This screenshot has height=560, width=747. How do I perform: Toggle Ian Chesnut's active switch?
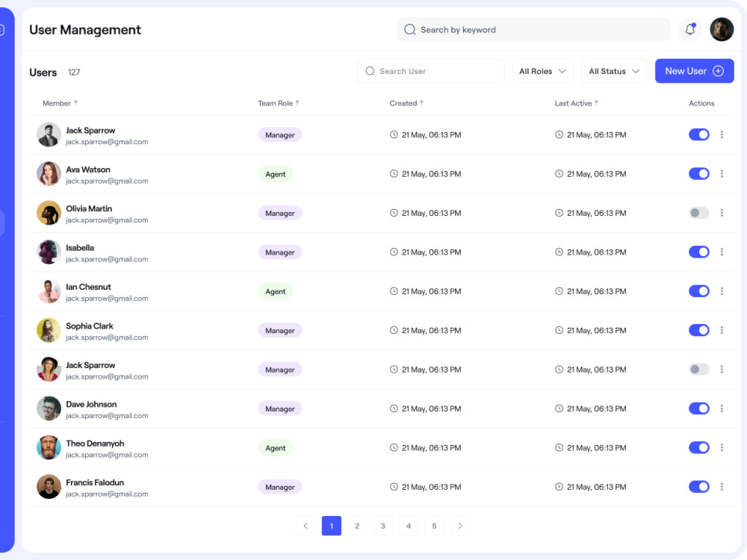point(699,291)
